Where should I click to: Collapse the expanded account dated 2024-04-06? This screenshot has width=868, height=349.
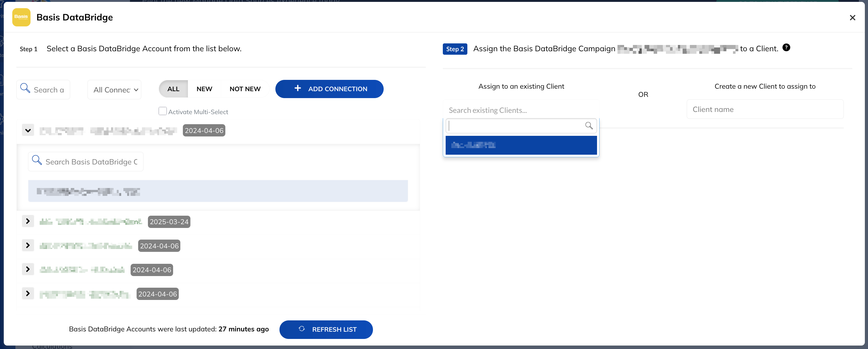pyautogui.click(x=28, y=130)
